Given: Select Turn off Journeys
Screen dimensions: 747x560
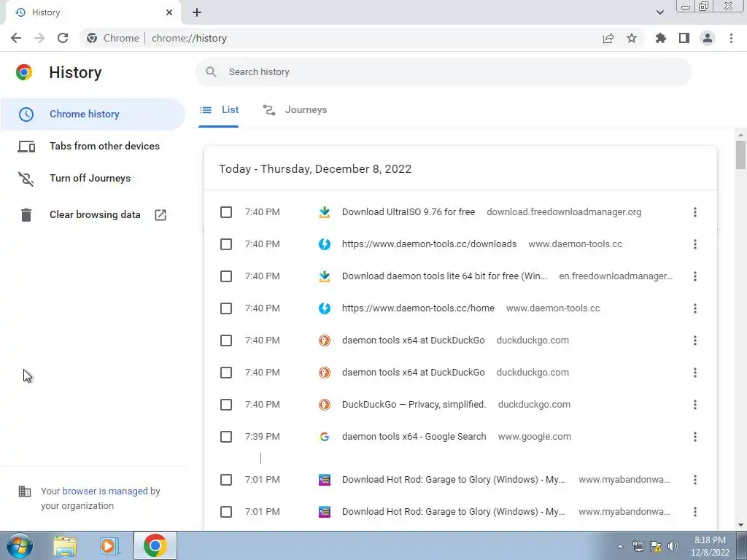Looking at the screenshot, I should (93, 178).
